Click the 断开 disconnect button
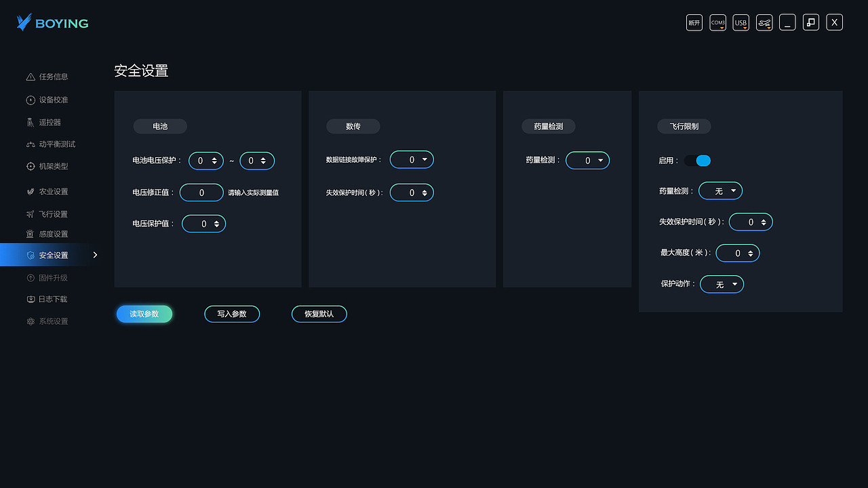 tap(694, 22)
